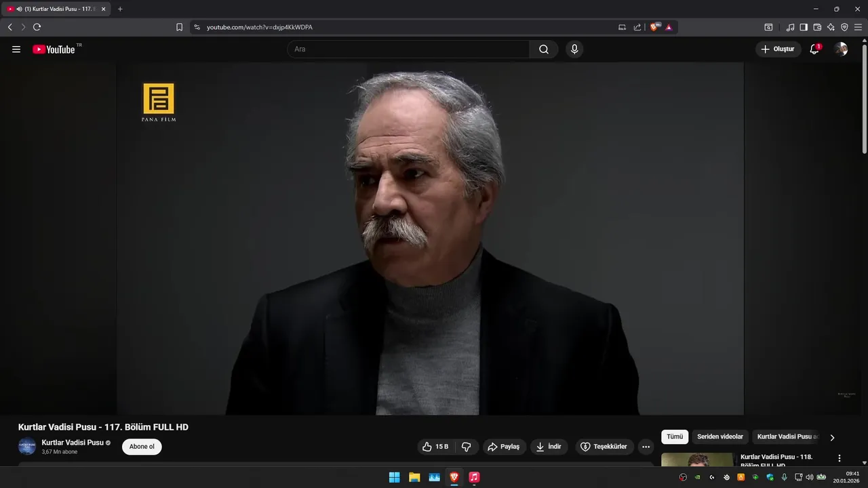Open Kurtlar Vadisi Pusu - 118. Bölüm title
The image size is (868, 488).
pyautogui.click(x=776, y=461)
